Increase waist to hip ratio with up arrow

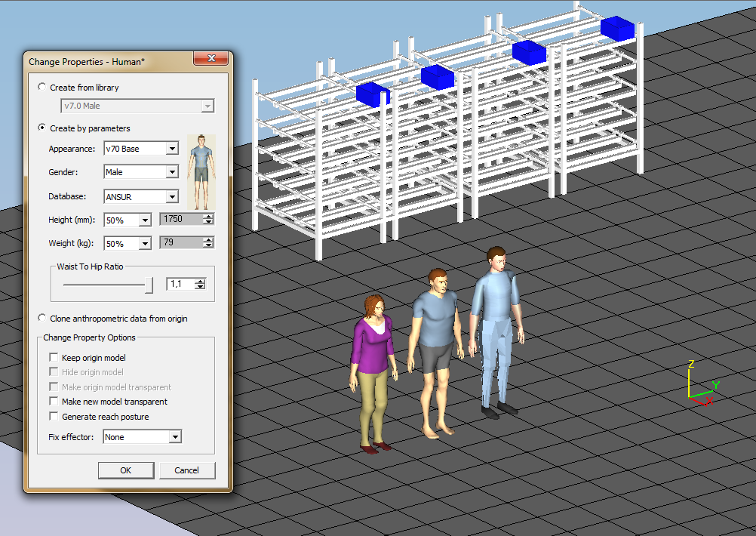[x=200, y=281]
